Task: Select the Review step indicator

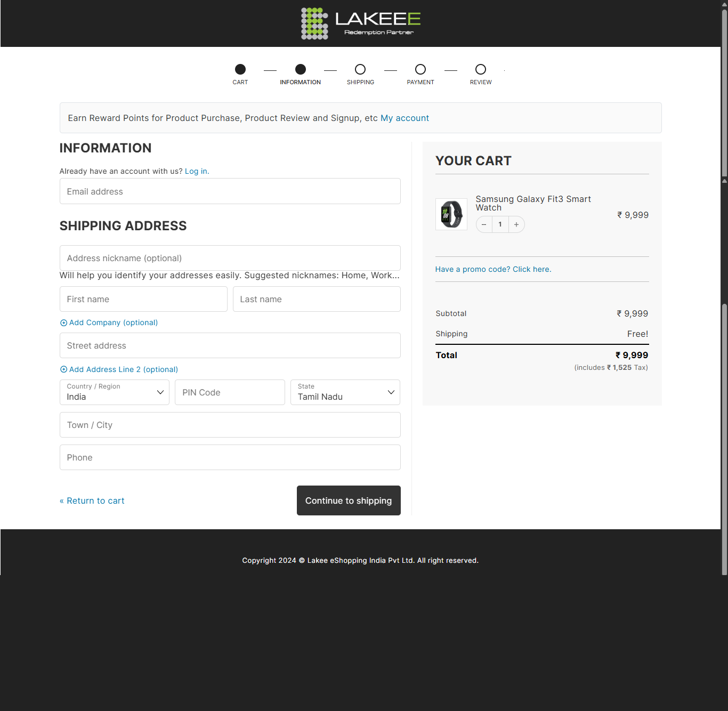Action: [x=481, y=69]
